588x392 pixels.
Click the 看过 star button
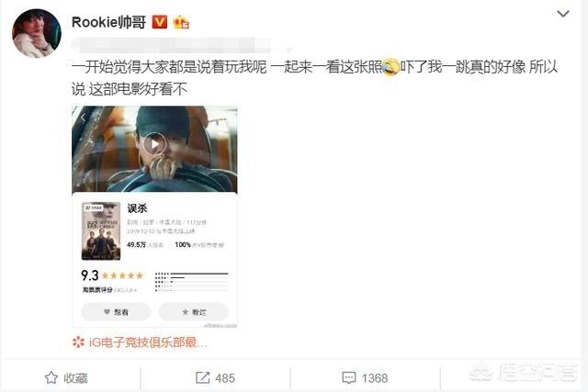coord(194,312)
